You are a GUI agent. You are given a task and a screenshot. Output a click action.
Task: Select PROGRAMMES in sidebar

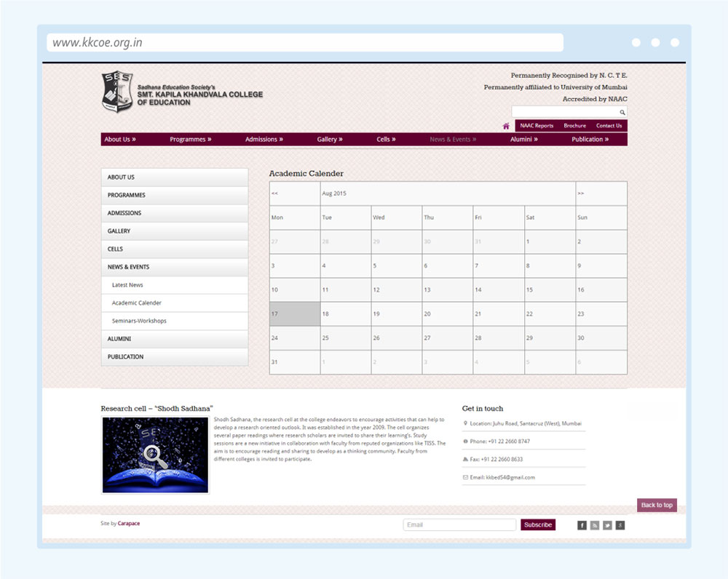point(175,196)
